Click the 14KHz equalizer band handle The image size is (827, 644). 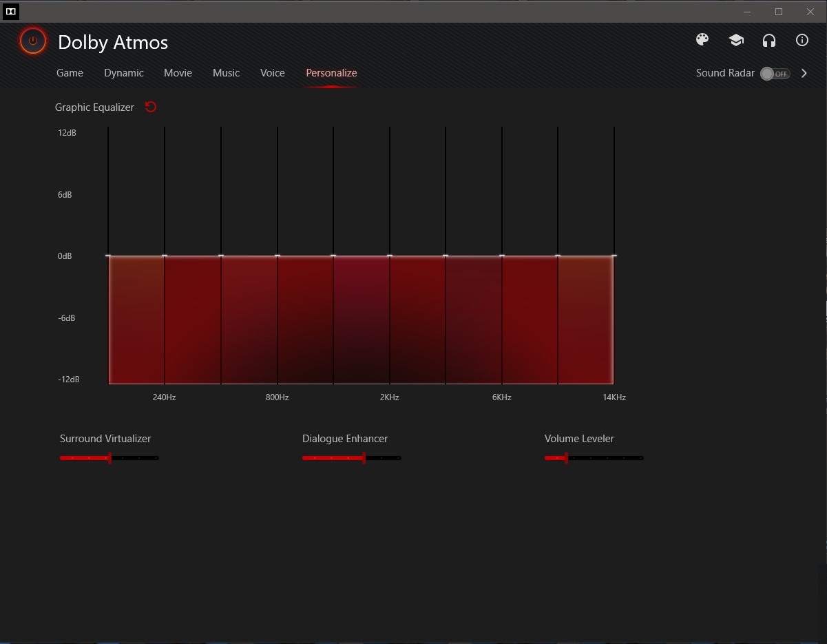(x=614, y=256)
